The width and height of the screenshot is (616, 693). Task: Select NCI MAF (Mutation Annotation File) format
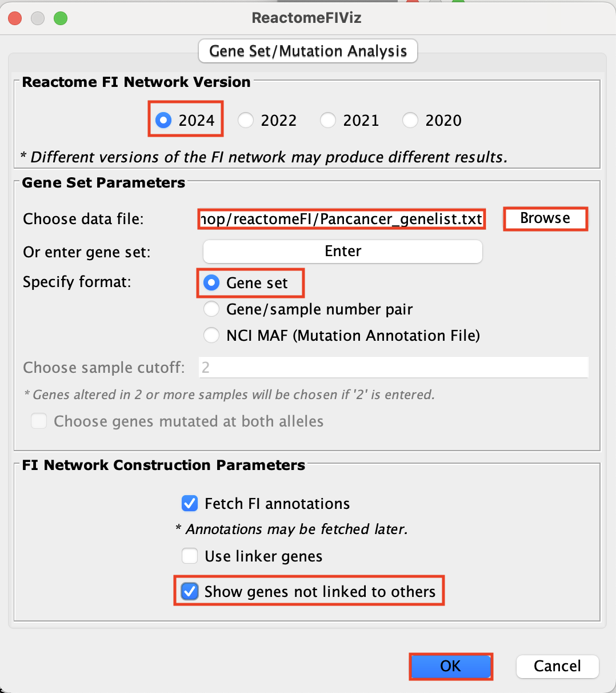tap(212, 336)
